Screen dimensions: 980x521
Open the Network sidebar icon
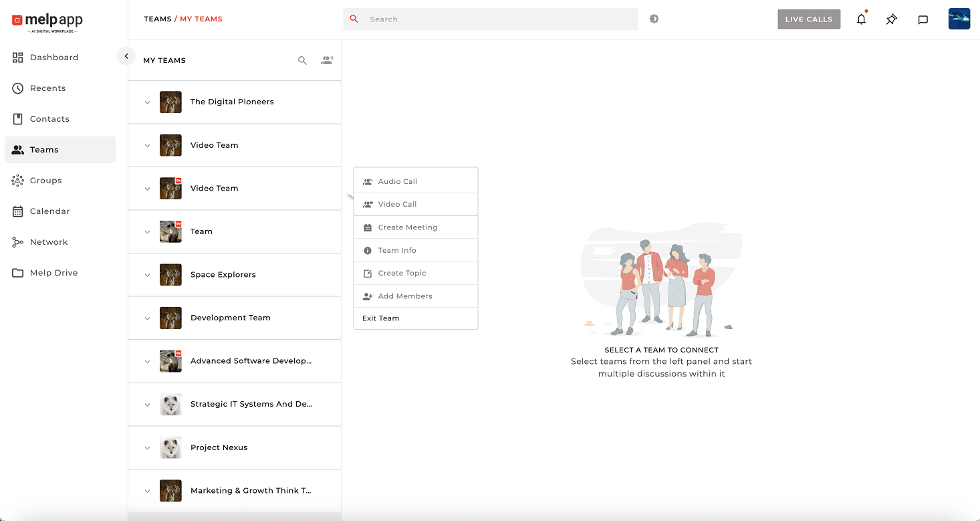[x=18, y=242]
